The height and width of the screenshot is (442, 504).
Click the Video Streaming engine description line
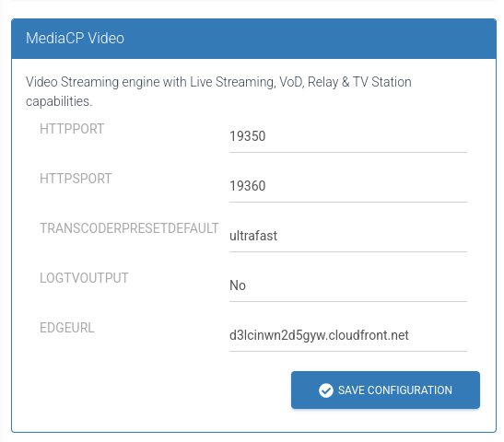pos(218,82)
